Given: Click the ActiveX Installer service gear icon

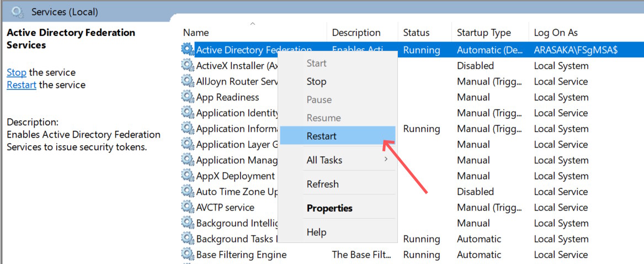Looking at the screenshot, I should pos(188,66).
